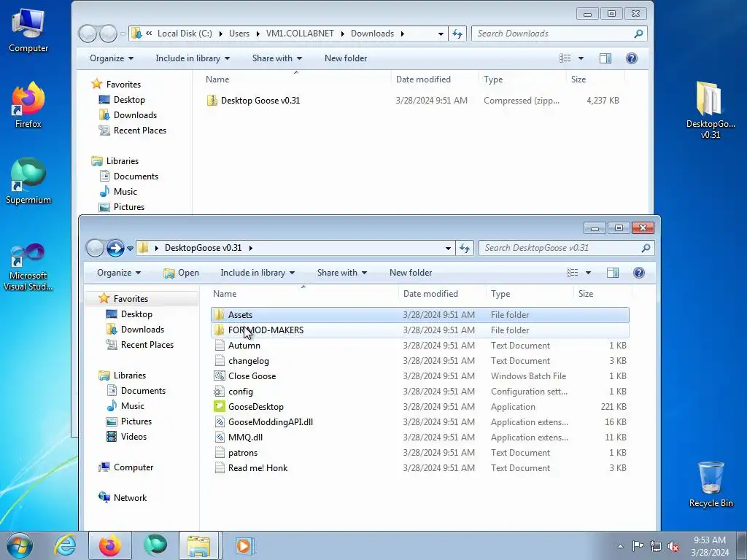Select the DesktopGoose v0.31 desktop folder
Screen dimensions: 747x560
click(711, 110)
